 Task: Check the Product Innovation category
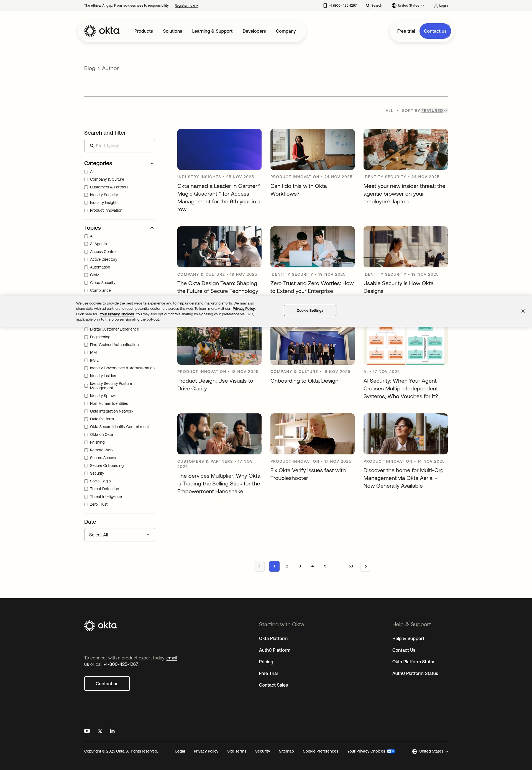tap(86, 210)
